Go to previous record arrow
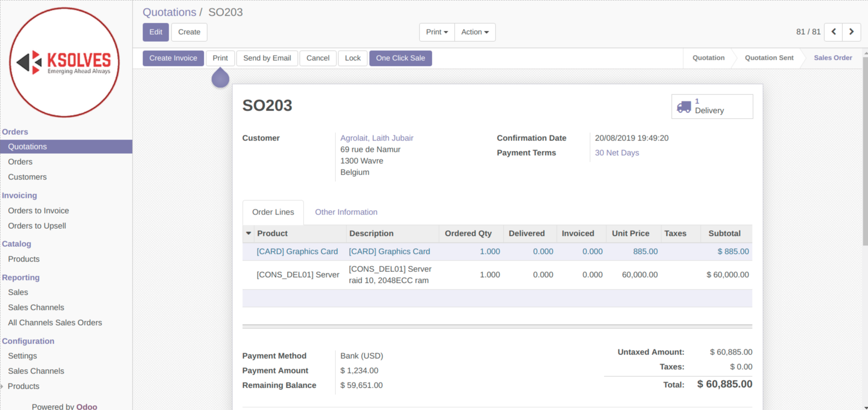The width and height of the screenshot is (868, 410). tap(833, 32)
